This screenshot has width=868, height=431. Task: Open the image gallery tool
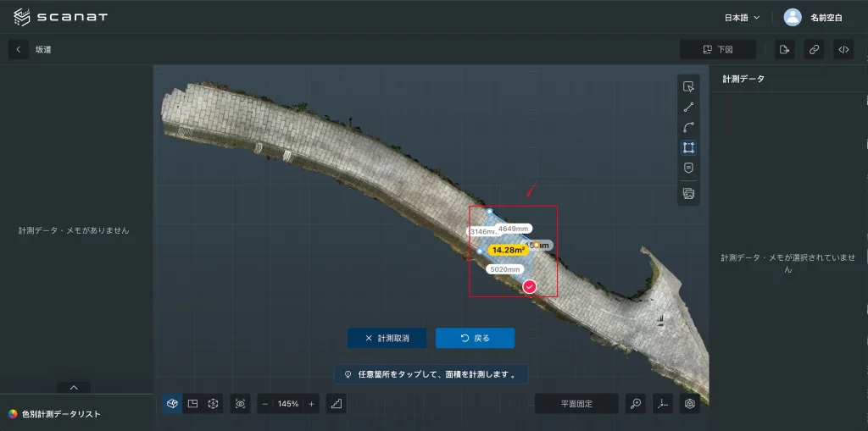(x=688, y=194)
